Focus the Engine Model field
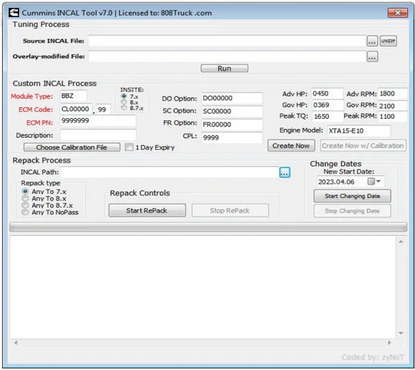 (x=359, y=131)
